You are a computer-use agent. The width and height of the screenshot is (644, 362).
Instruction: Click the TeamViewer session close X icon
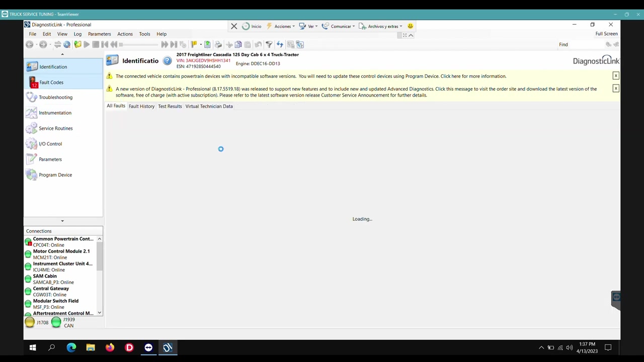coord(234,26)
